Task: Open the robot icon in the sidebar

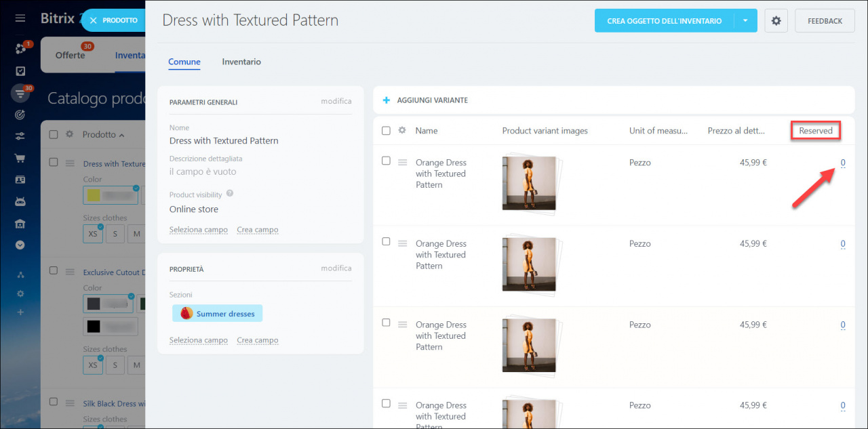Action: click(x=20, y=201)
